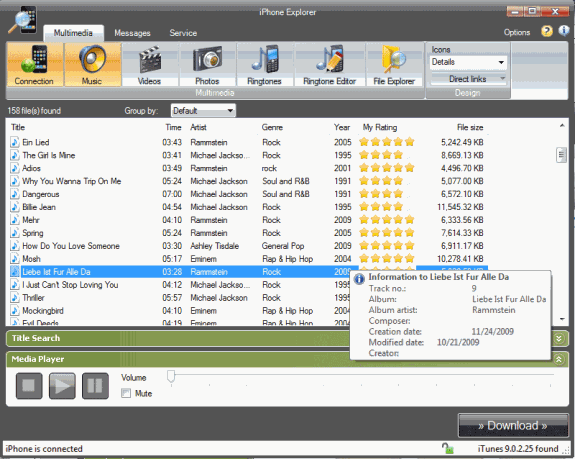Start playback with the play button
Screen dimensions: 575x459
tap(62, 386)
